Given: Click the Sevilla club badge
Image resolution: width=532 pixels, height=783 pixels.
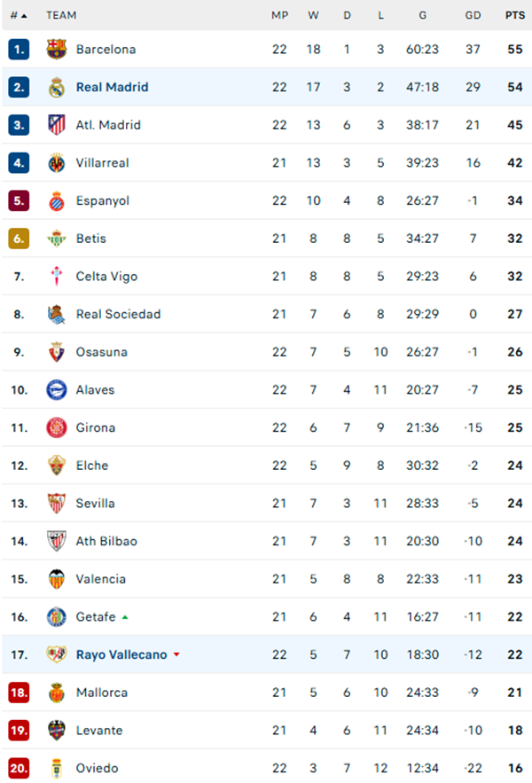Looking at the screenshot, I should coord(57,504).
